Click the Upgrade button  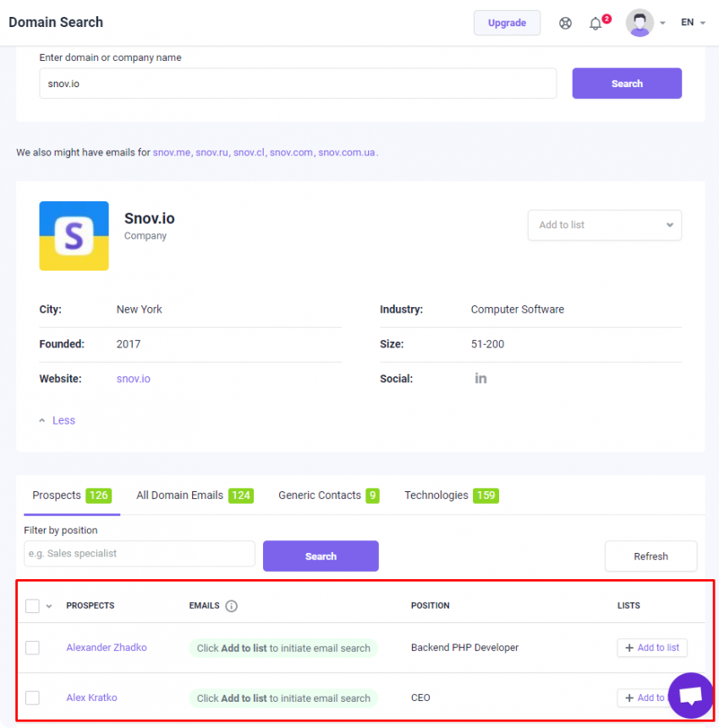[507, 23]
